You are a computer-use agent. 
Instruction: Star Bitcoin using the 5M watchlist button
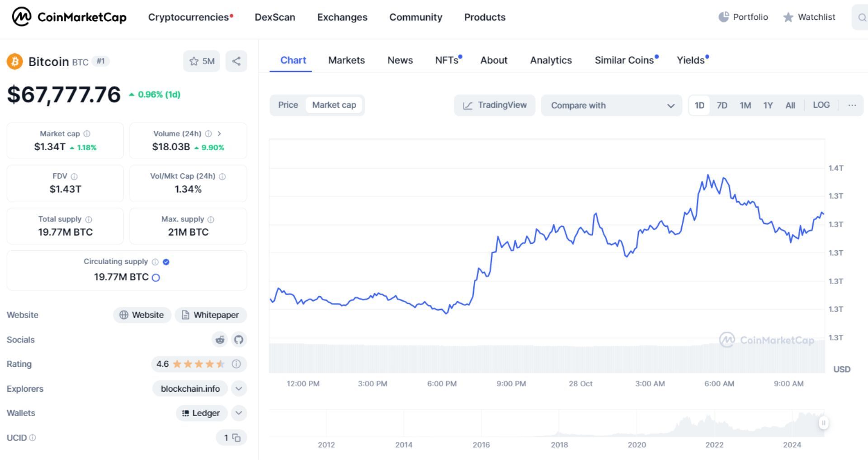(x=202, y=61)
